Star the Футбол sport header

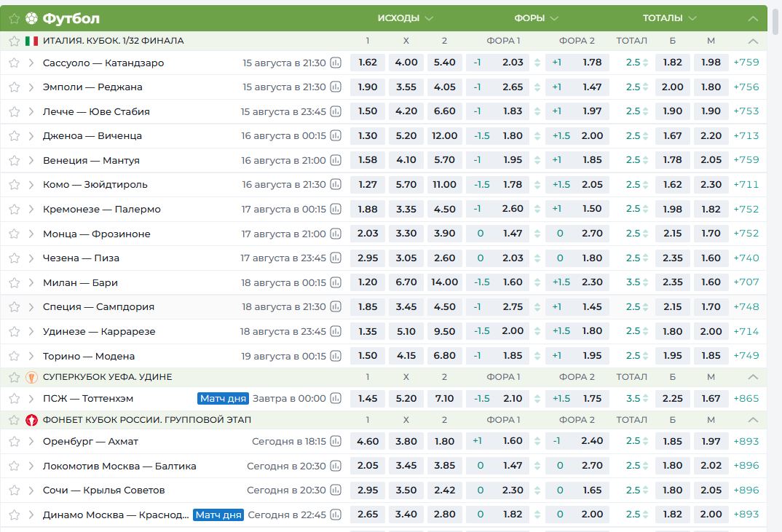(14, 18)
